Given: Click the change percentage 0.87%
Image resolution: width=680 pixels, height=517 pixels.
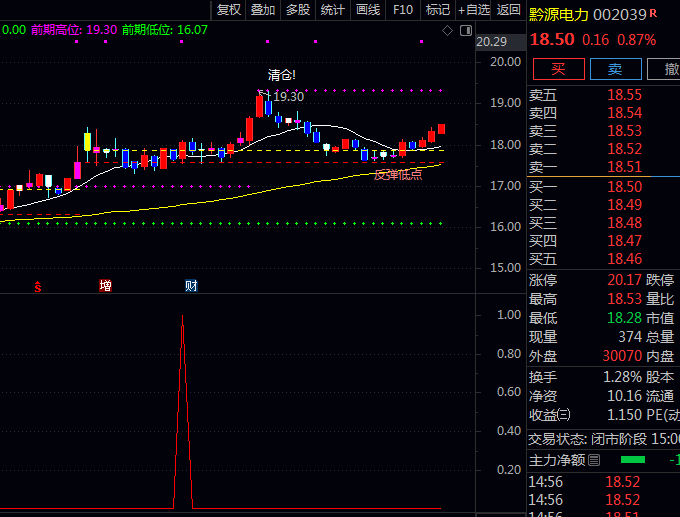Looking at the screenshot, I should 636,40.
